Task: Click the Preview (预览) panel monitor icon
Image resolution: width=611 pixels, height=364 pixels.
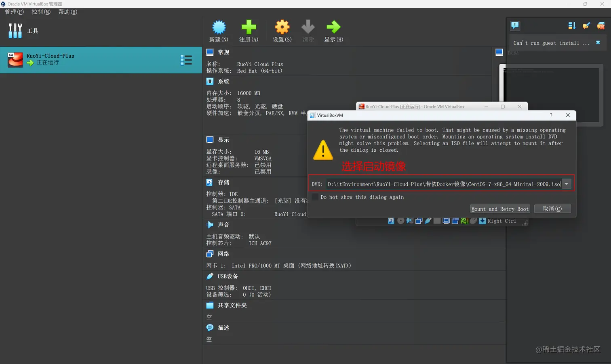Action: [499, 52]
